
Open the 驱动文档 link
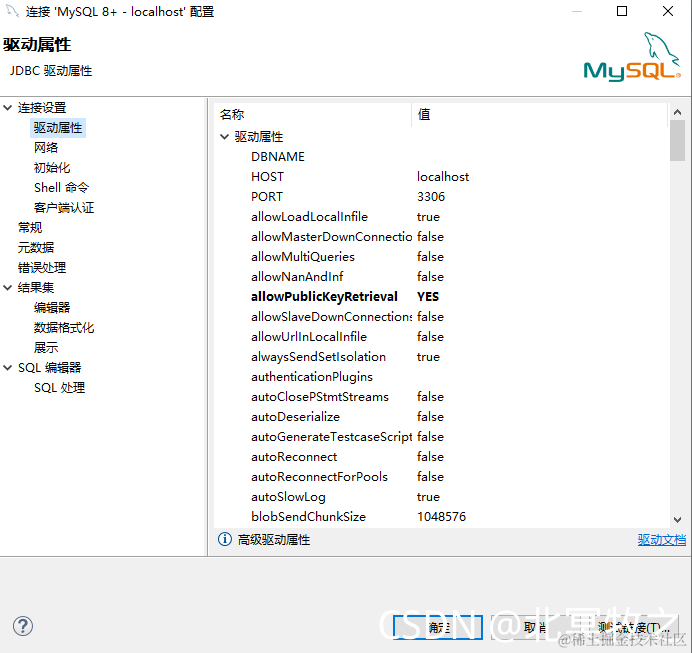click(x=662, y=539)
